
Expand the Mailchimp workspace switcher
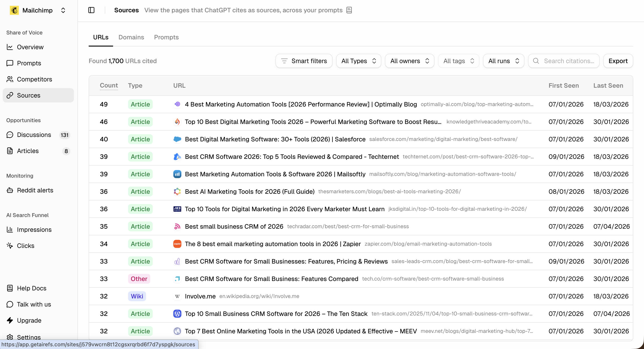63,10
